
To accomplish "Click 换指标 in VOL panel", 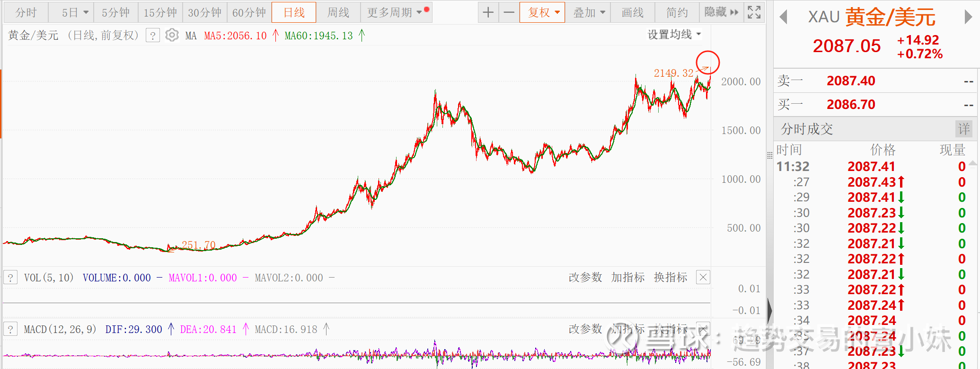I will pos(671,277).
